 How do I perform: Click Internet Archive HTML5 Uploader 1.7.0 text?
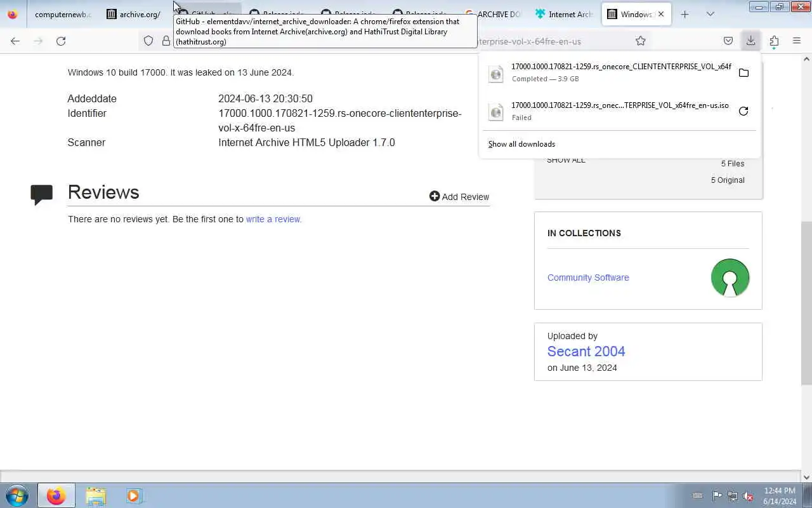point(306,142)
